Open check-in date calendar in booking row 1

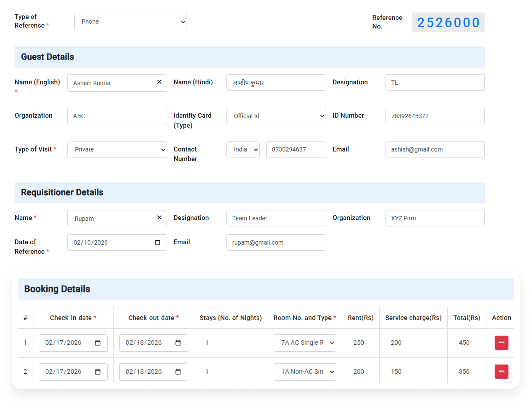[x=98, y=343]
